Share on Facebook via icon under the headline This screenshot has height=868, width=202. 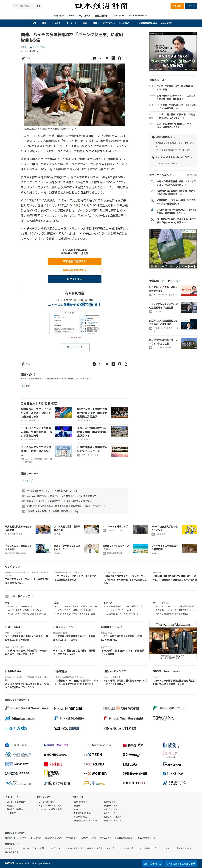click(x=119, y=58)
